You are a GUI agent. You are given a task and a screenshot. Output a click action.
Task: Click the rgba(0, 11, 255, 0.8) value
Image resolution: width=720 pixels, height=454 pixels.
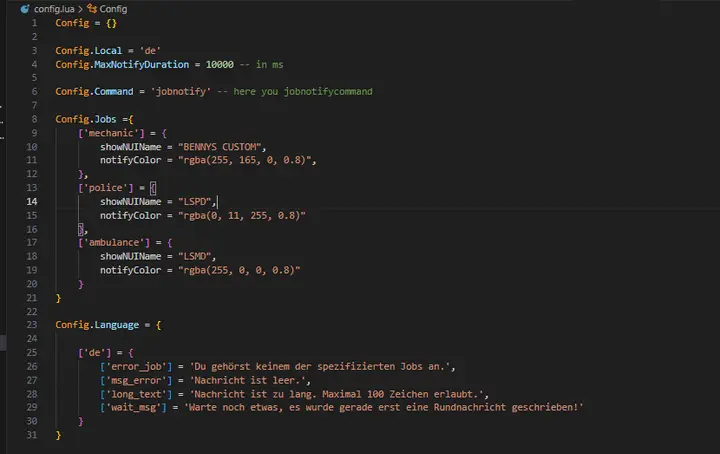pos(242,215)
